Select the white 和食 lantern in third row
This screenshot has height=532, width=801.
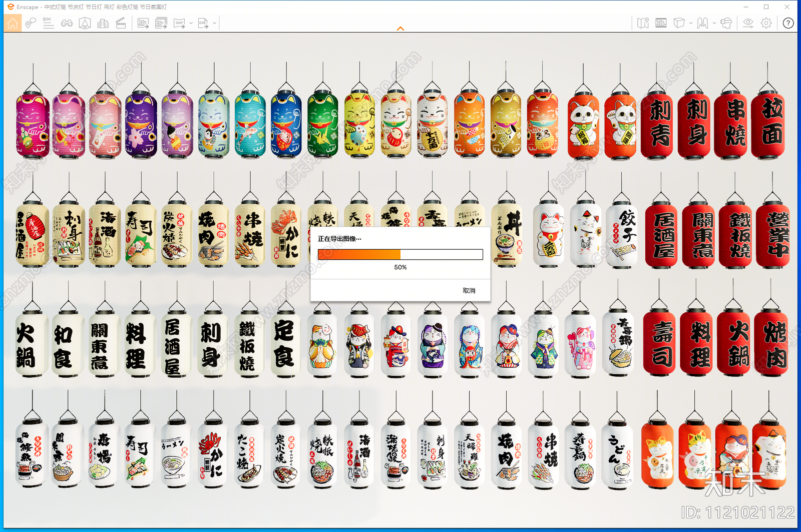pos(68,344)
